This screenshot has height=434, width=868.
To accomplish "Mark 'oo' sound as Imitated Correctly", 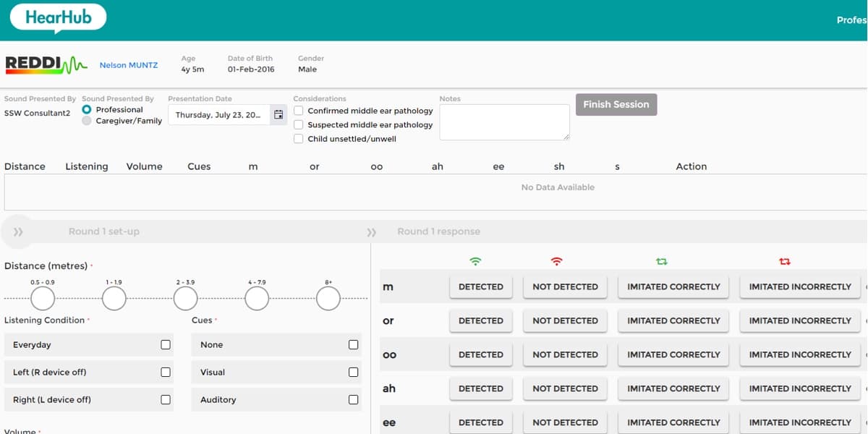I will tap(673, 355).
